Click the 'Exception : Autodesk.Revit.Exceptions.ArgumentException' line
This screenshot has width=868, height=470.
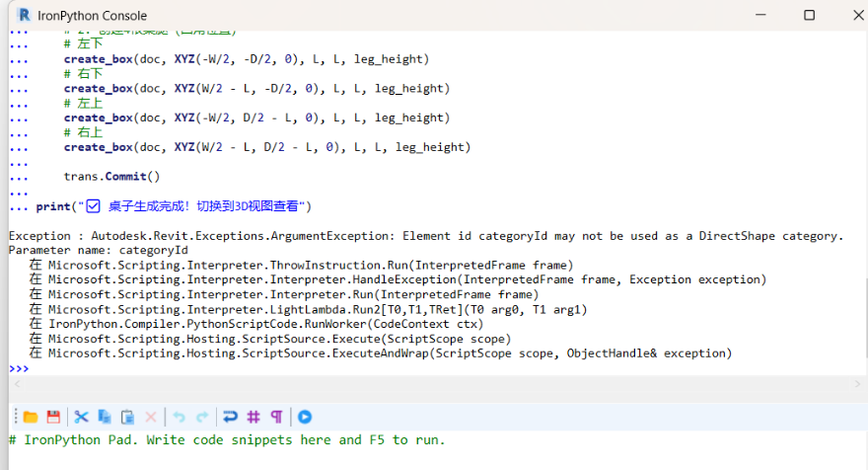pyautogui.click(x=426, y=236)
